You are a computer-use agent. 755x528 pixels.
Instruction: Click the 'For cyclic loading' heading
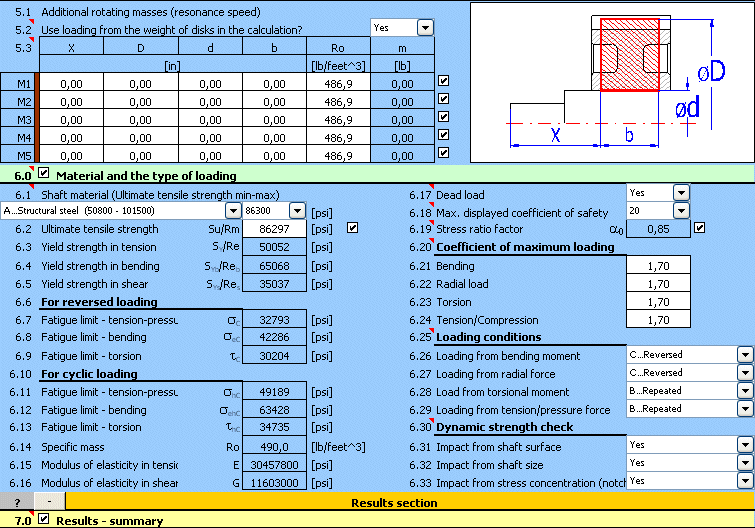[x=89, y=374]
